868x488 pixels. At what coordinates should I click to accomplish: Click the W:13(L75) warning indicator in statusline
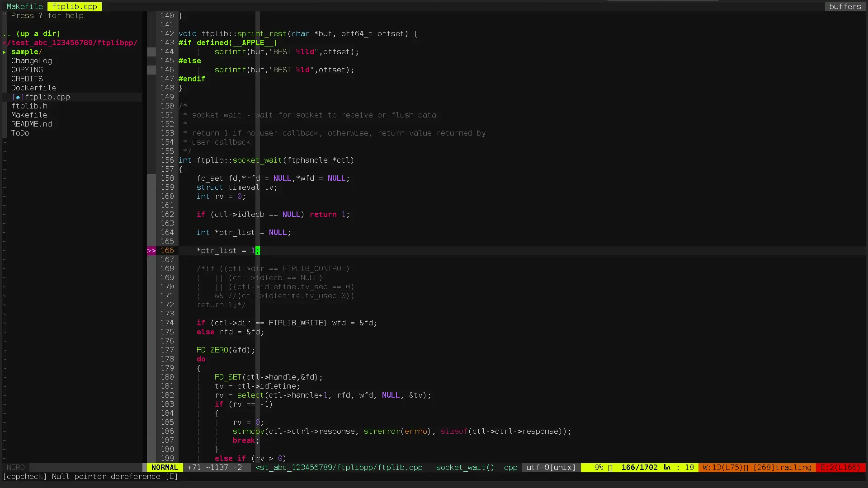point(723,468)
